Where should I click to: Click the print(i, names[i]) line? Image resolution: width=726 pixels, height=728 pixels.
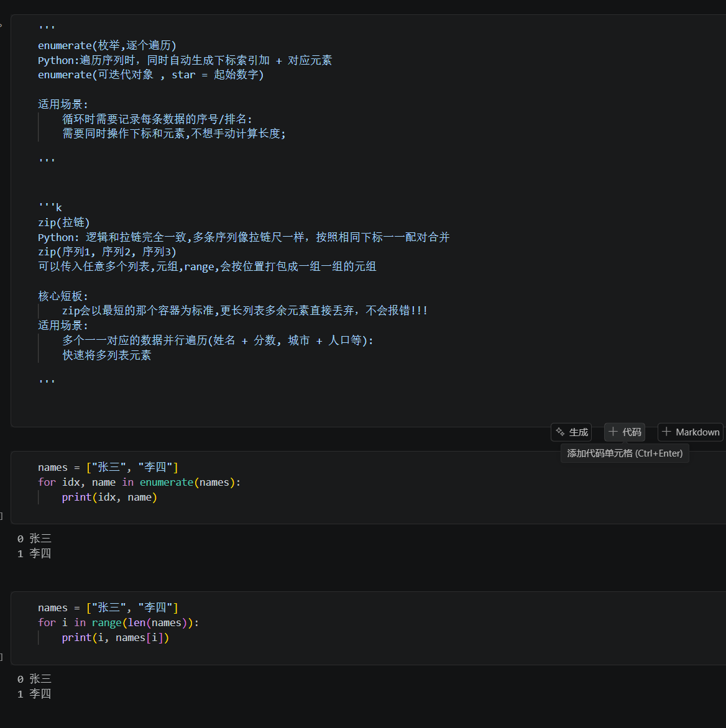pos(116,637)
